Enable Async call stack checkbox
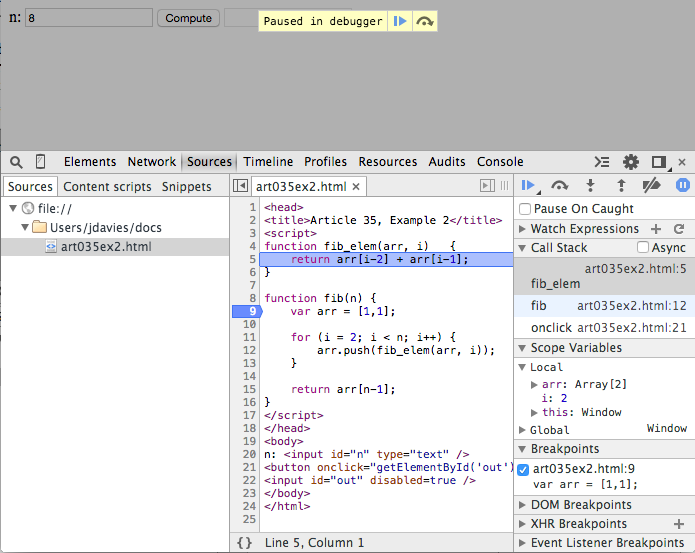The height and width of the screenshot is (553, 695). [643, 247]
